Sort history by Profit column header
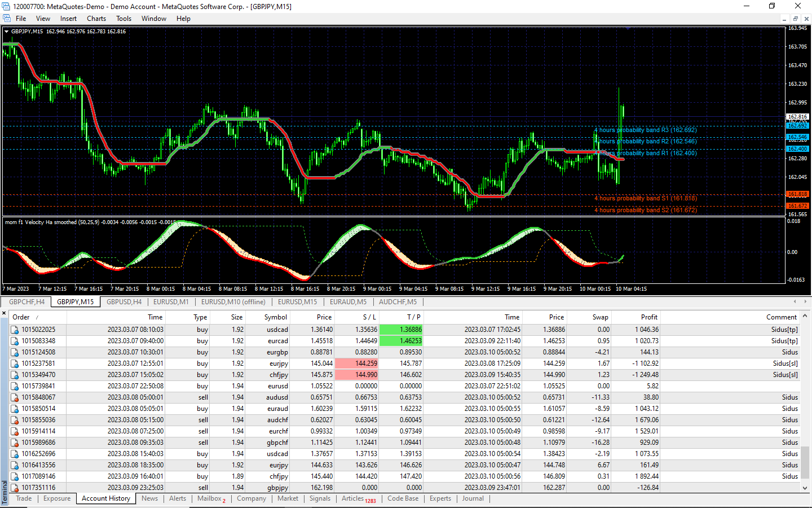 coord(648,317)
